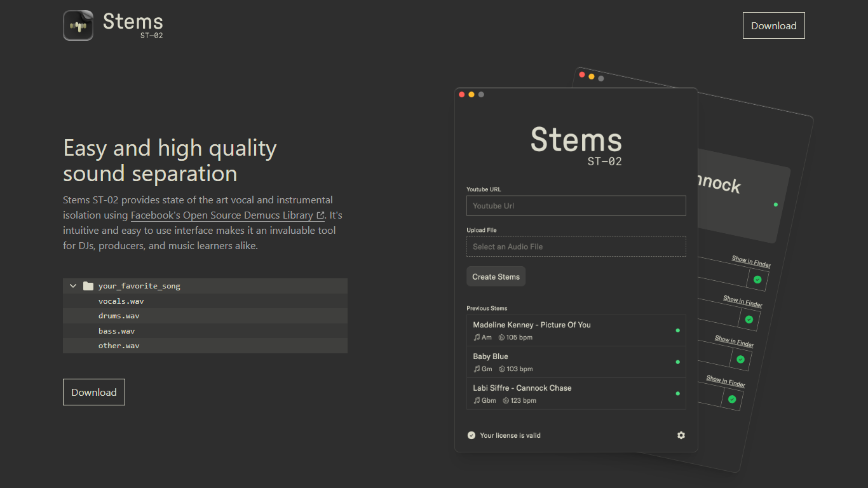This screenshot has width=868, height=488.
Task: Click the topmost Show in Finder link in back window
Action: 751,261
